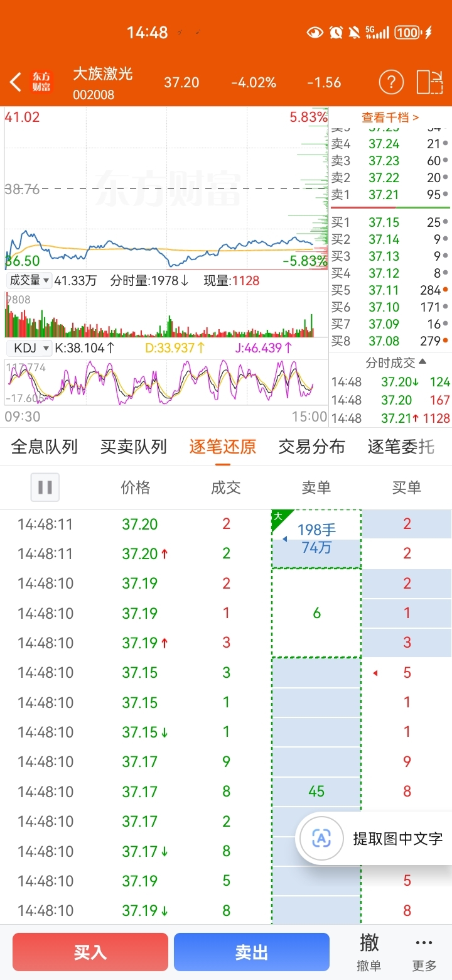Viewport: 452px width, 980px height.
Task: Tap 14:48 trade with volume 124
Action: pos(390,382)
